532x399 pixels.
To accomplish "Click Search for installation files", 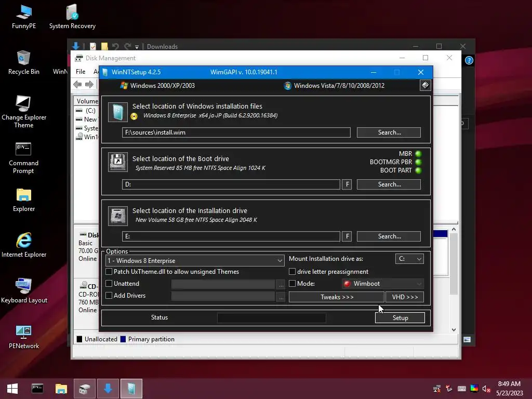I will tap(389, 132).
